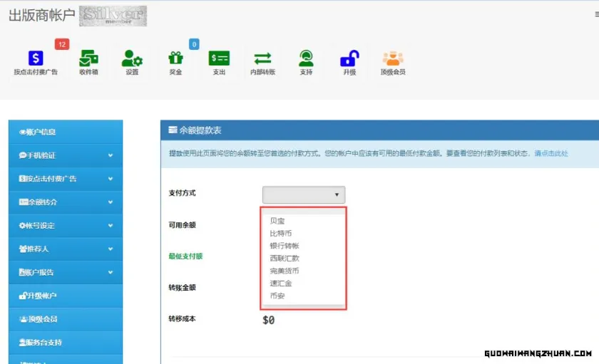Open 服务台支持 in the sidebar
Image resolution: width=599 pixels, height=364 pixels.
(x=66, y=343)
